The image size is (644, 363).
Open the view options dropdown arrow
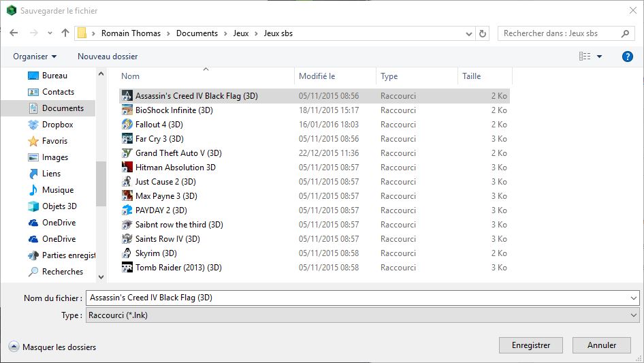[599, 57]
